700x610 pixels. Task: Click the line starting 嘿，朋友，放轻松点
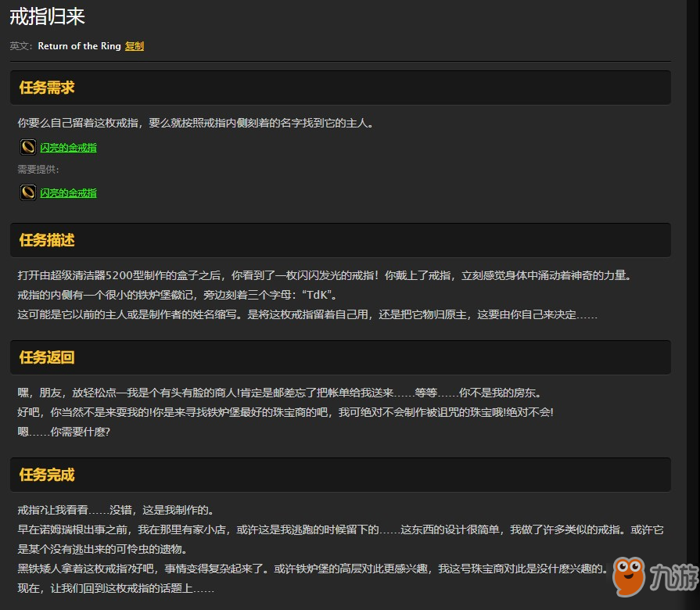point(280,393)
